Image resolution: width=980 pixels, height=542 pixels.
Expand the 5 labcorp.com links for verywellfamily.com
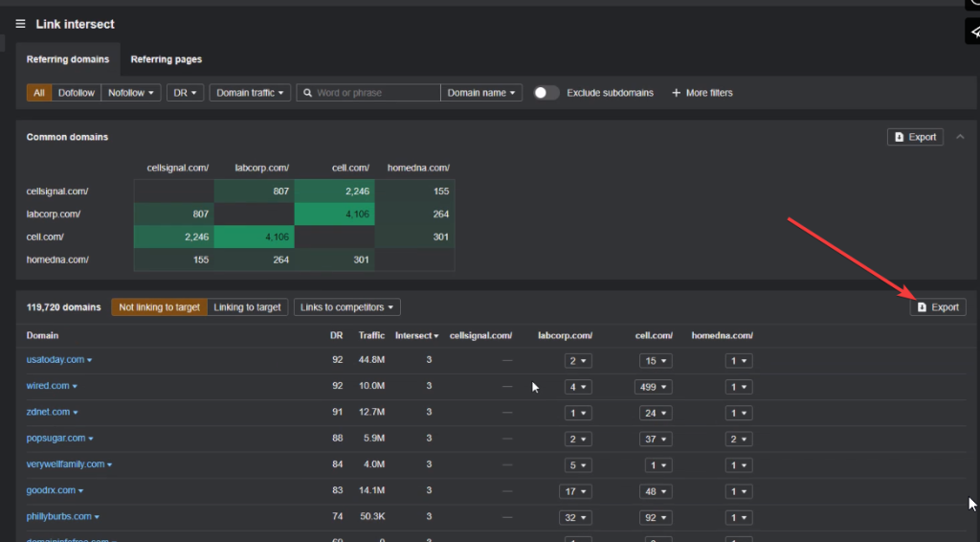578,465
